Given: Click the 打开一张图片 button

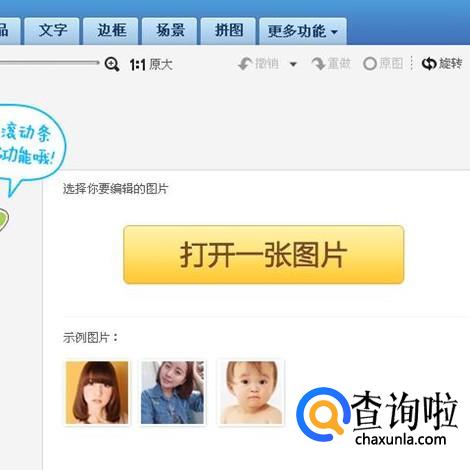Looking at the screenshot, I should coord(264,255).
